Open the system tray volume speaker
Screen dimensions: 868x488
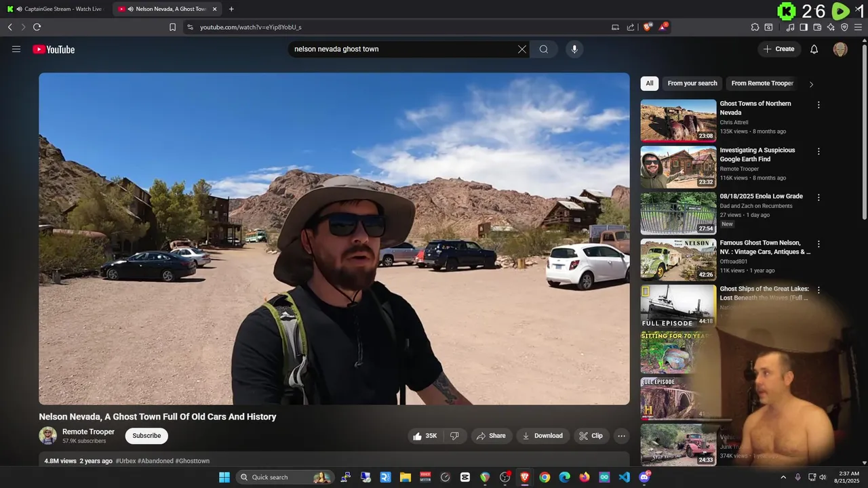pos(823,477)
